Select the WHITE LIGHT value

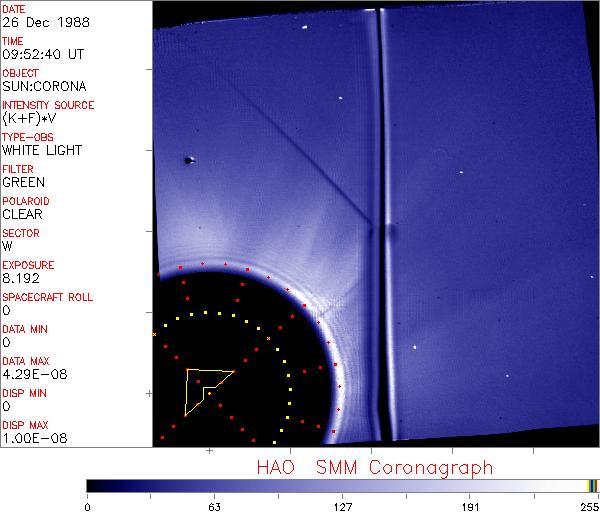[42, 150]
